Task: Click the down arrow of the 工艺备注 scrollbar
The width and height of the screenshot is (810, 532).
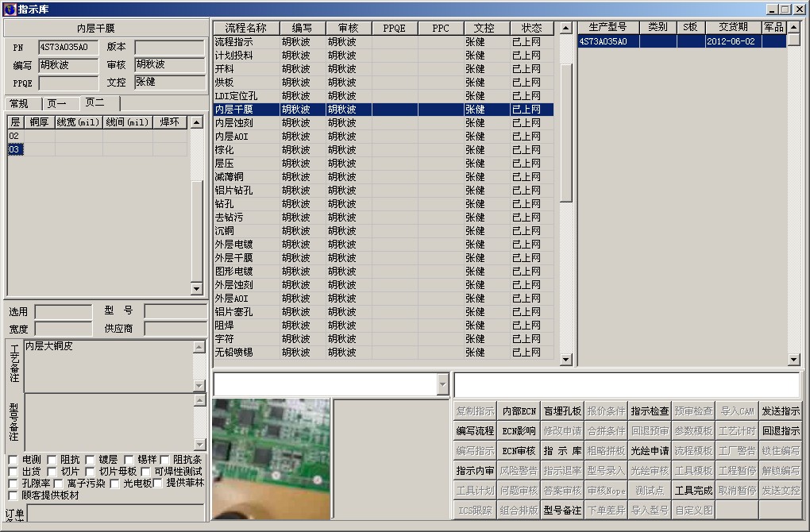Action: point(199,386)
